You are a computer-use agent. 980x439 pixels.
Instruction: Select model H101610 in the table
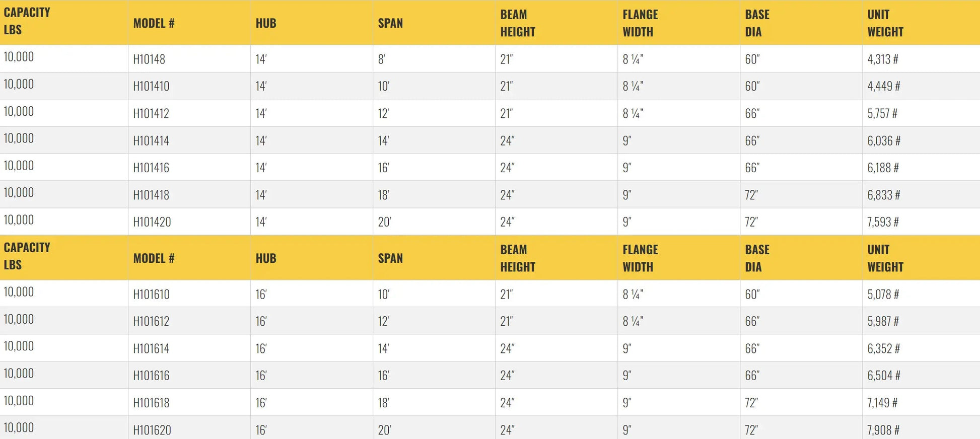coord(151,295)
